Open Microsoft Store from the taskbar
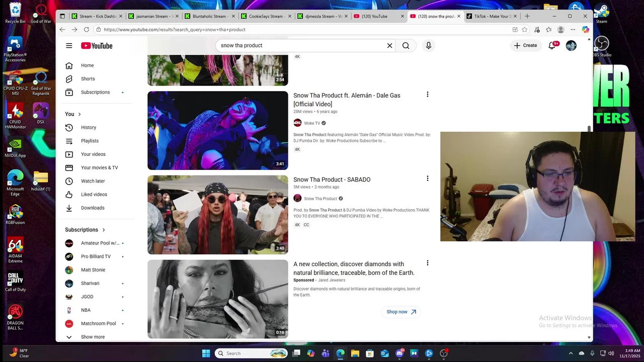Viewport: 644px width, 362px height. coord(370,353)
